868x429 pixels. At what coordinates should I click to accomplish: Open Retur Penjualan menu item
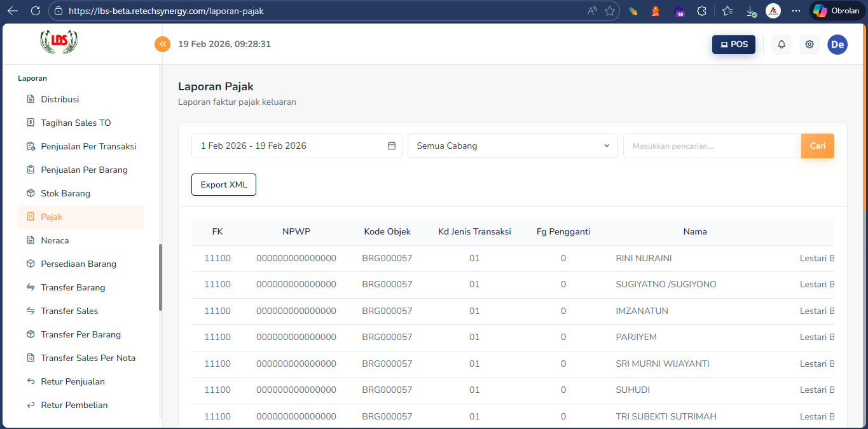pyautogui.click(x=81, y=381)
